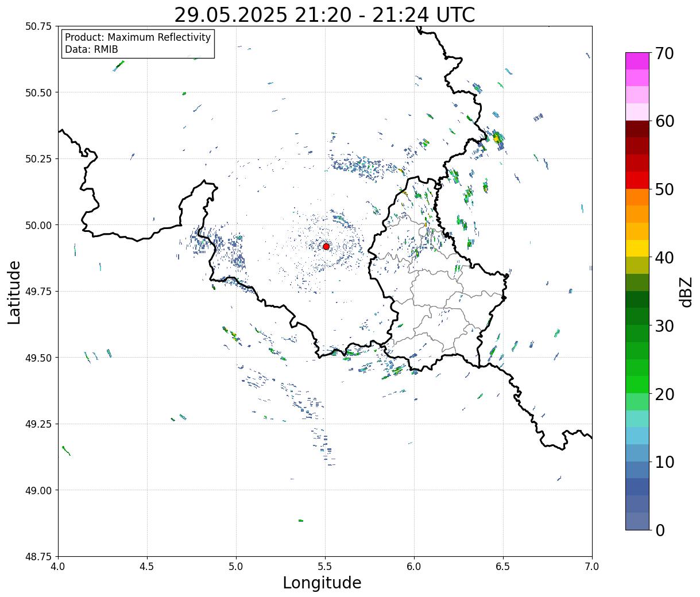Select the 'Data: RMIB' legend text

click(91, 49)
